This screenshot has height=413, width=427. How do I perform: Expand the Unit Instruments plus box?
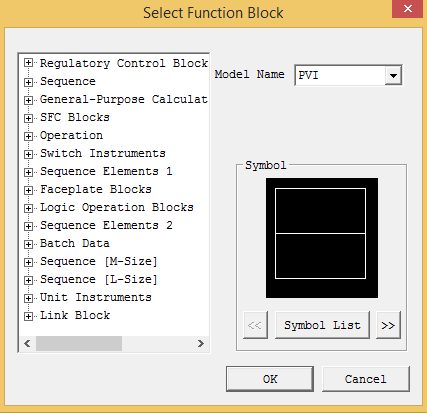(x=28, y=298)
